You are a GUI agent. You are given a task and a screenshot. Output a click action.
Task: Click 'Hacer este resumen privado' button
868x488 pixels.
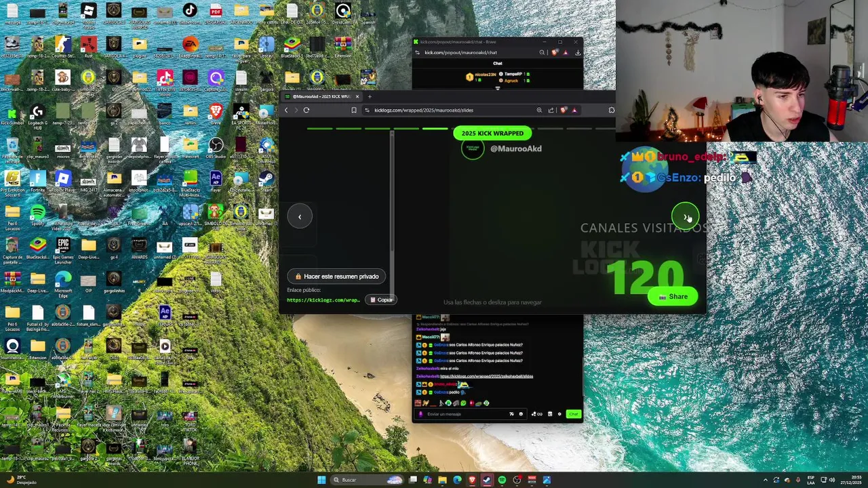[x=336, y=277]
